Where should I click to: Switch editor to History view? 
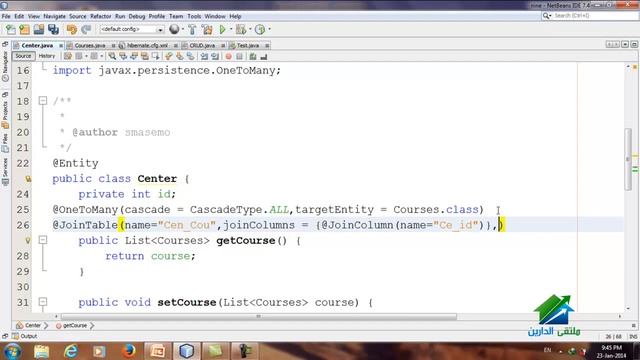pos(47,56)
